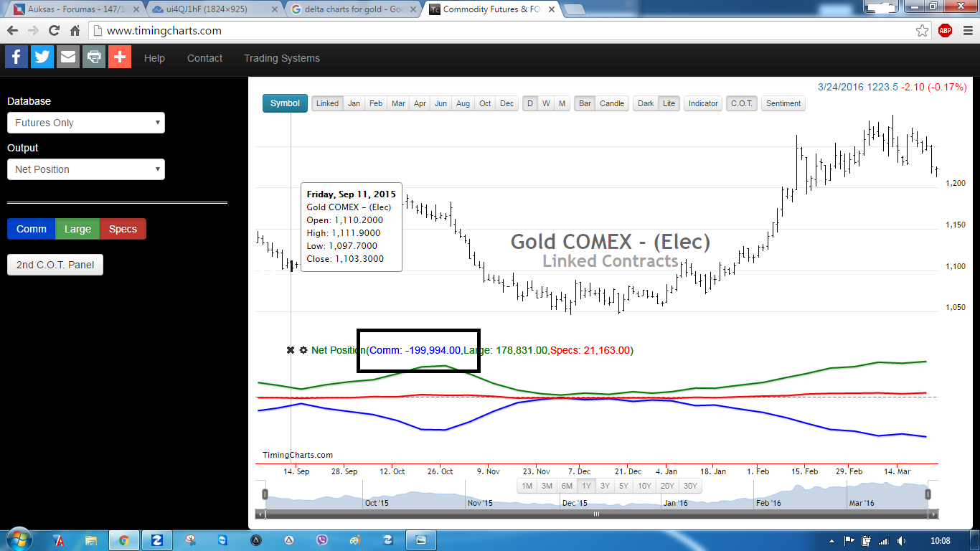Share page via the Twitter icon

42,57
